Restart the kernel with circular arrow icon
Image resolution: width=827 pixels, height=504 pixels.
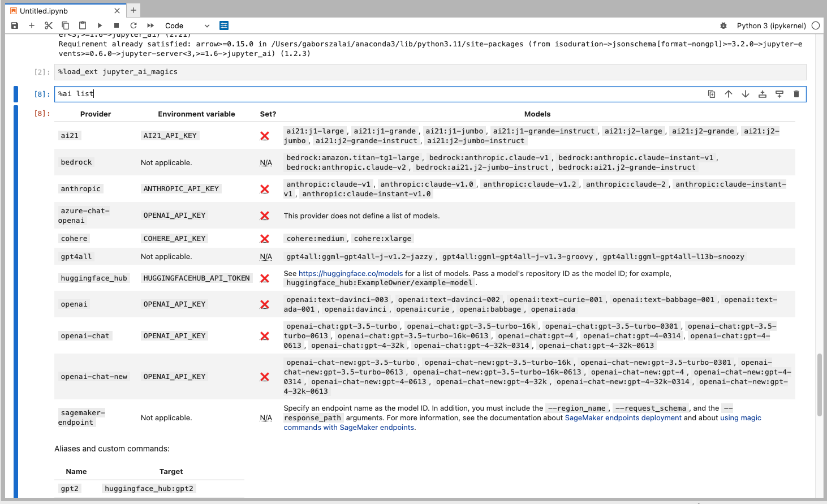133,25
